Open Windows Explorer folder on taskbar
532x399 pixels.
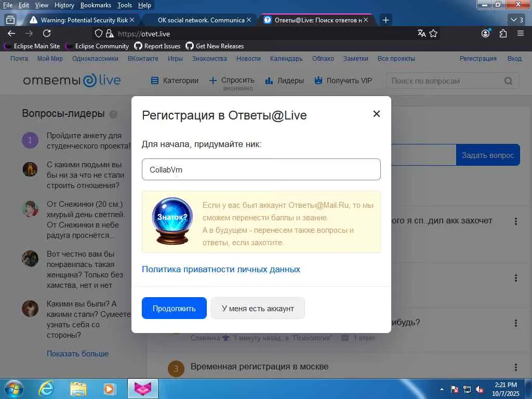(x=78, y=389)
